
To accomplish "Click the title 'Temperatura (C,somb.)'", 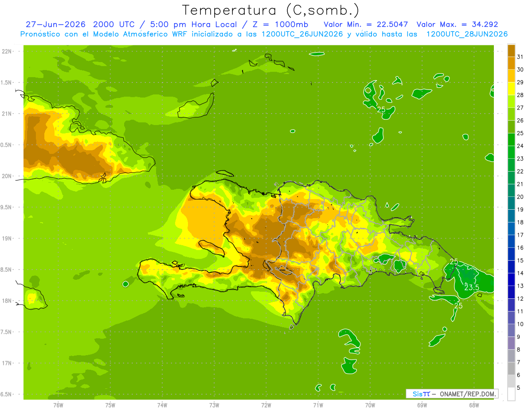I will 270,10.
